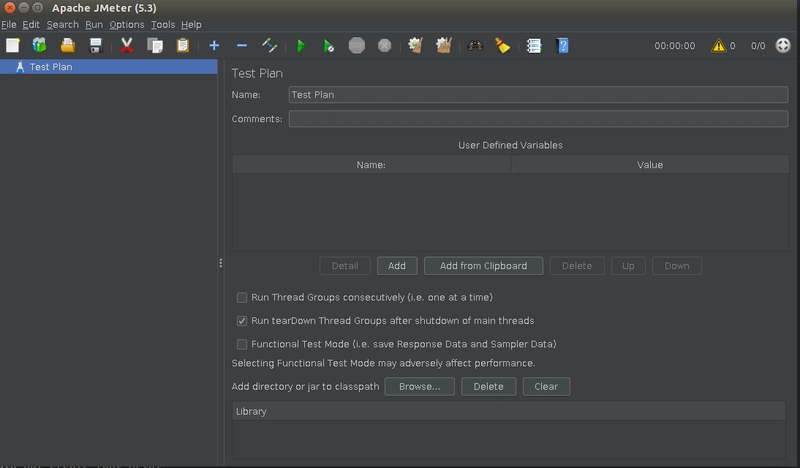Click the Help question mark icon
The width and height of the screenshot is (800, 468).
point(562,46)
